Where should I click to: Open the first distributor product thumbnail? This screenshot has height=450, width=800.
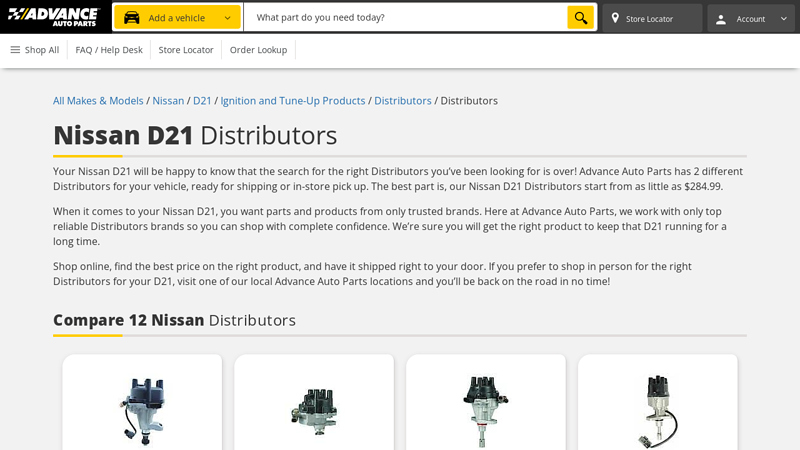click(x=142, y=411)
